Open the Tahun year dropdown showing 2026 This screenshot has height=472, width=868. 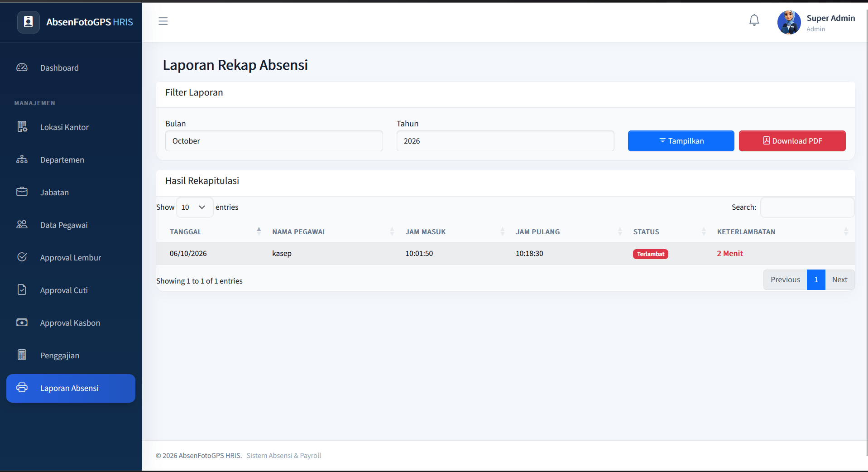click(505, 141)
